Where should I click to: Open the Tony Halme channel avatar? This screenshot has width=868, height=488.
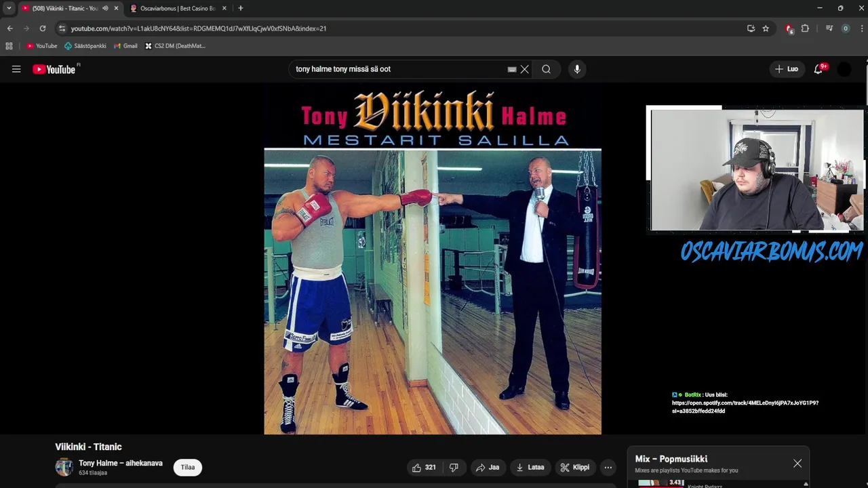click(x=64, y=467)
